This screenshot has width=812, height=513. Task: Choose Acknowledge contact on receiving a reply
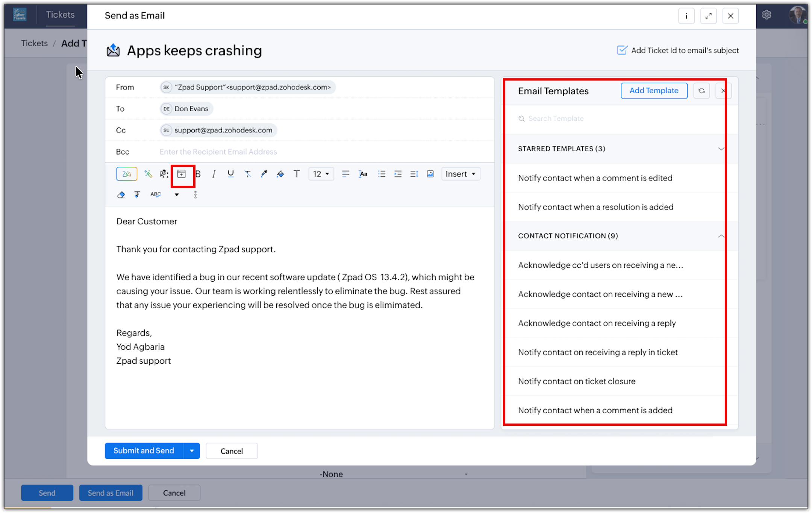[597, 323]
